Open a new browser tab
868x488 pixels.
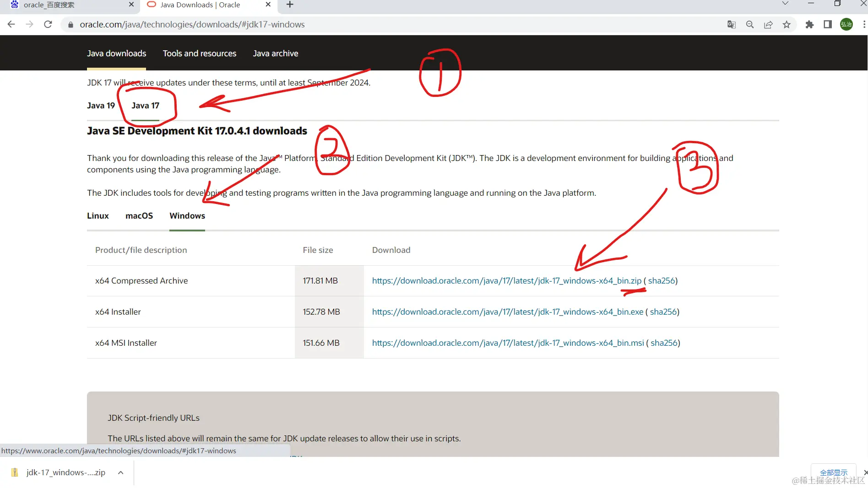(x=290, y=5)
